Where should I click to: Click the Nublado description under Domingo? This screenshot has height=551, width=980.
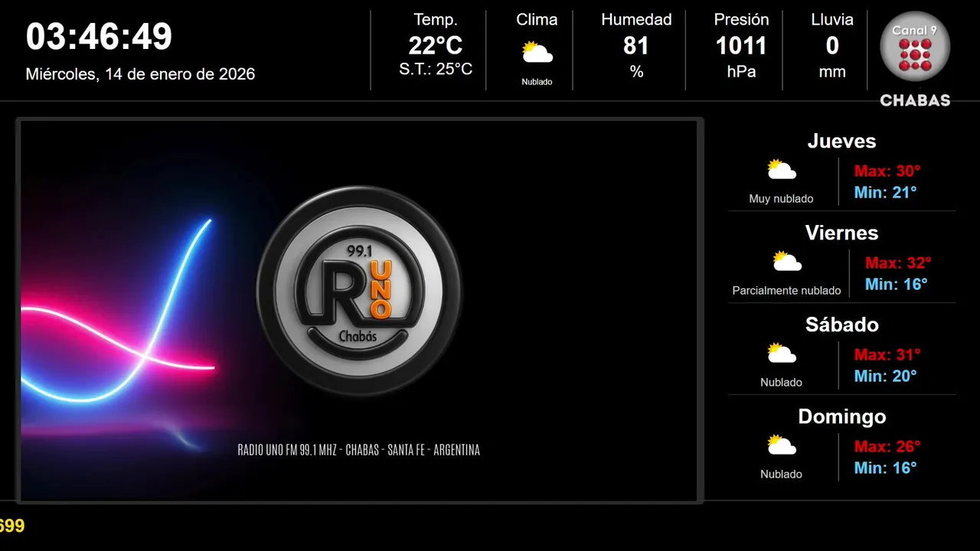[x=781, y=474]
